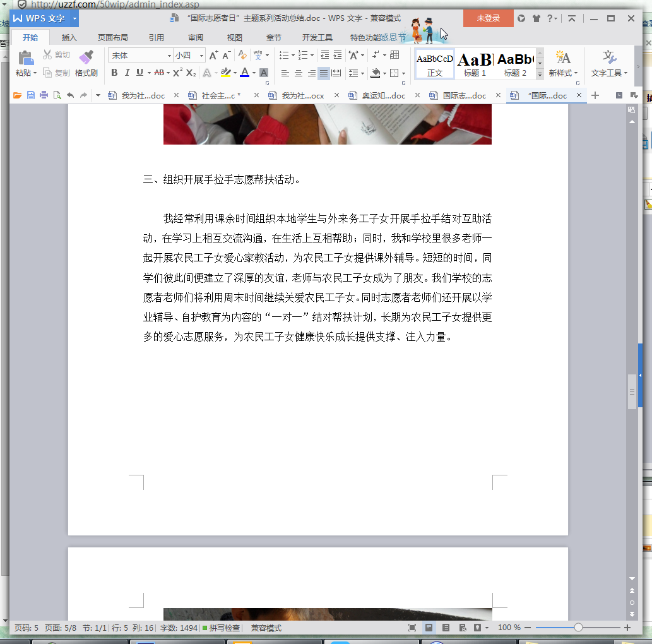The width and height of the screenshot is (652, 644).
Task: Click the 未登录 login button
Action: pyautogui.click(x=488, y=18)
